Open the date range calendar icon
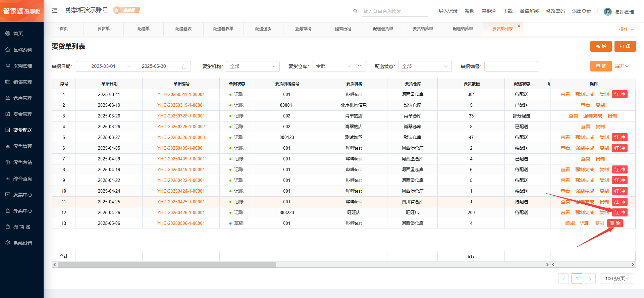The height and width of the screenshot is (298, 644). pos(184,66)
